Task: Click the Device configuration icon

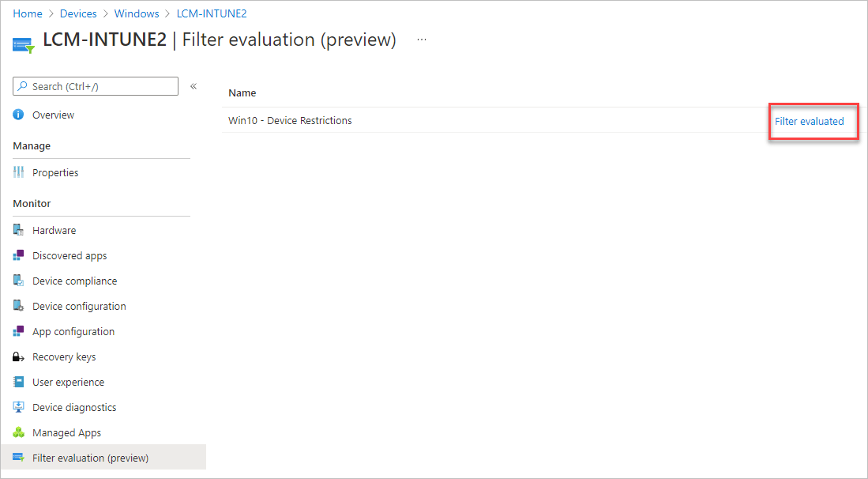Action: tap(18, 306)
